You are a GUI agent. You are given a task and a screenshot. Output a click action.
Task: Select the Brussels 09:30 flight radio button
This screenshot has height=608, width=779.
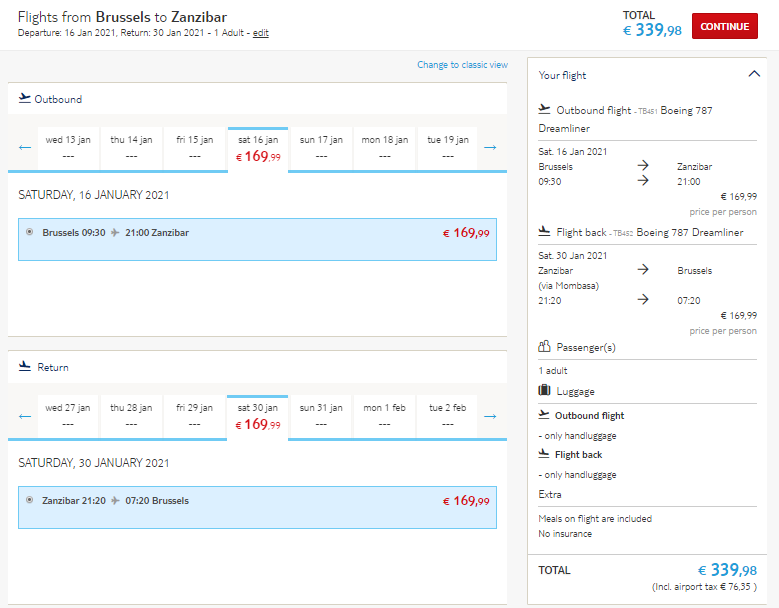(x=30, y=232)
